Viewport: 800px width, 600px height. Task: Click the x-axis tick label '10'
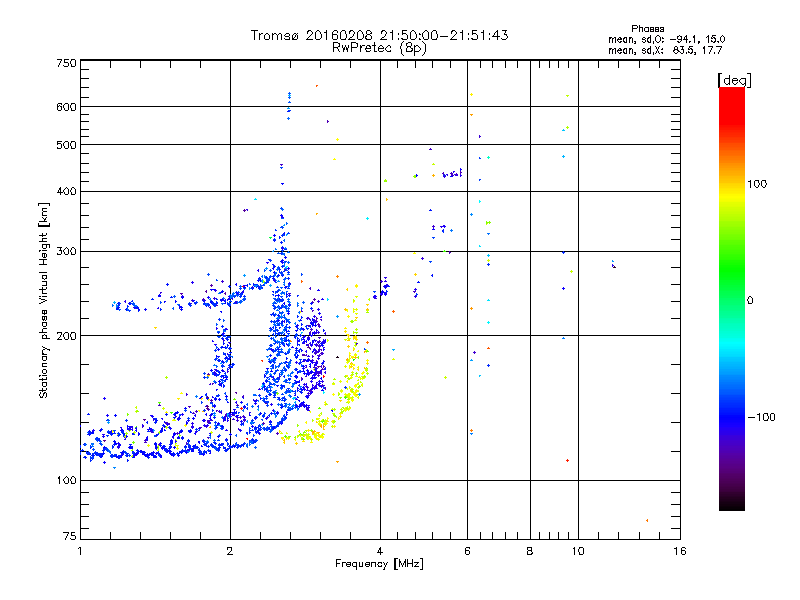(x=578, y=551)
